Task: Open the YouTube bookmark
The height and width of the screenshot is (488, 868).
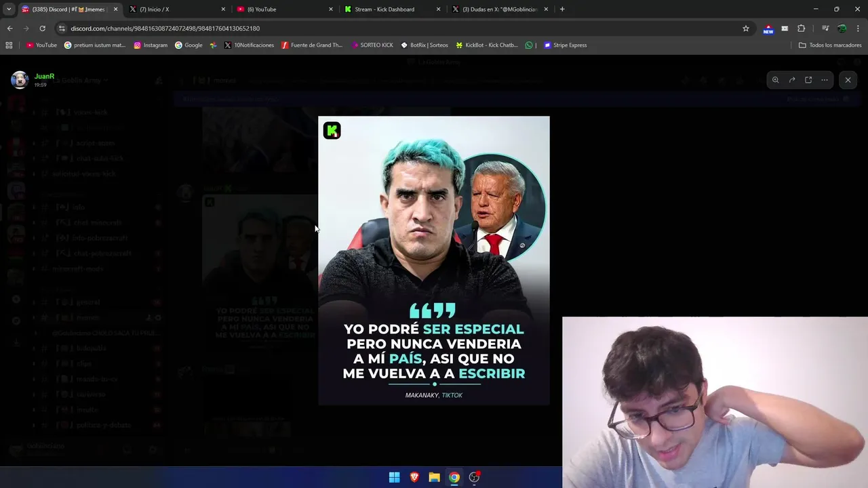Action: point(41,45)
